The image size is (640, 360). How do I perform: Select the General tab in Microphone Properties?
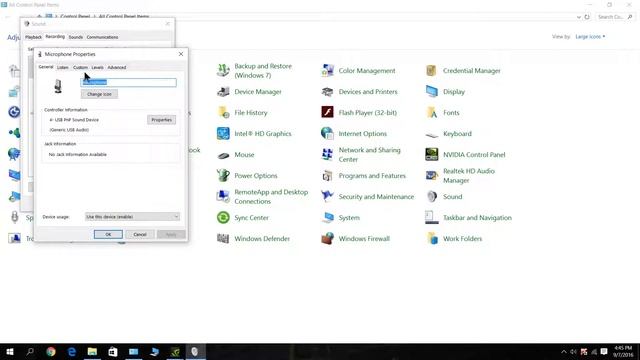[x=46, y=67]
